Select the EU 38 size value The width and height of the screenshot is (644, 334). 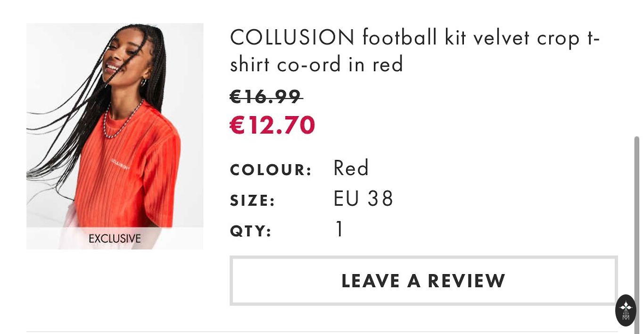pos(363,199)
